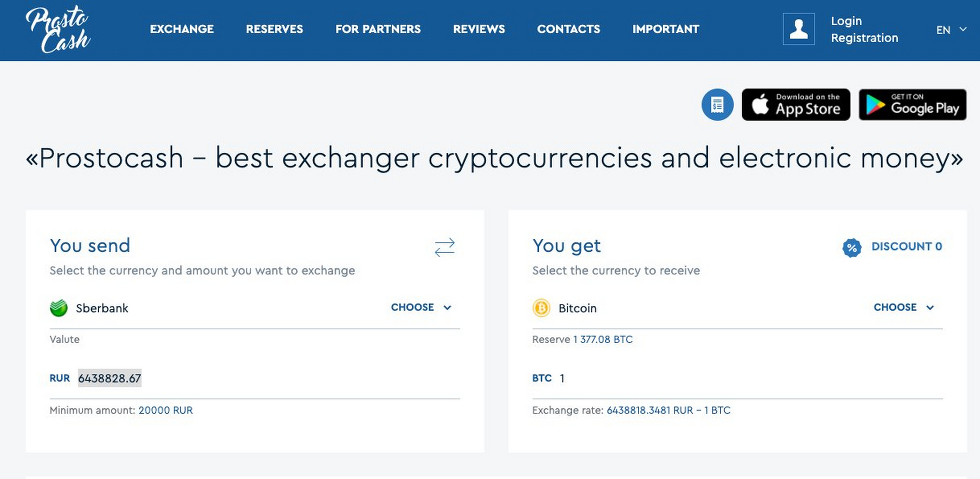Image resolution: width=980 pixels, height=479 pixels.
Task: Go to FOR PARTNERS page
Action: [x=378, y=29]
